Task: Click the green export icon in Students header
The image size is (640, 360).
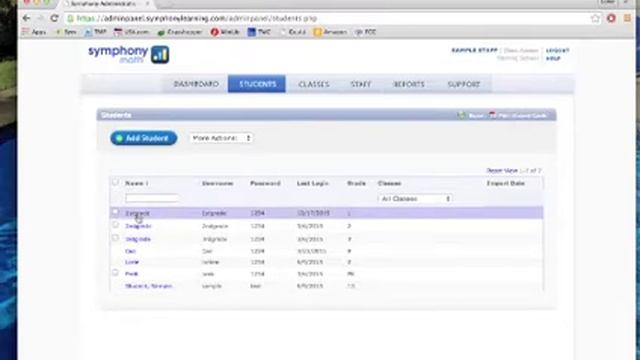Action: (x=462, y=116)
